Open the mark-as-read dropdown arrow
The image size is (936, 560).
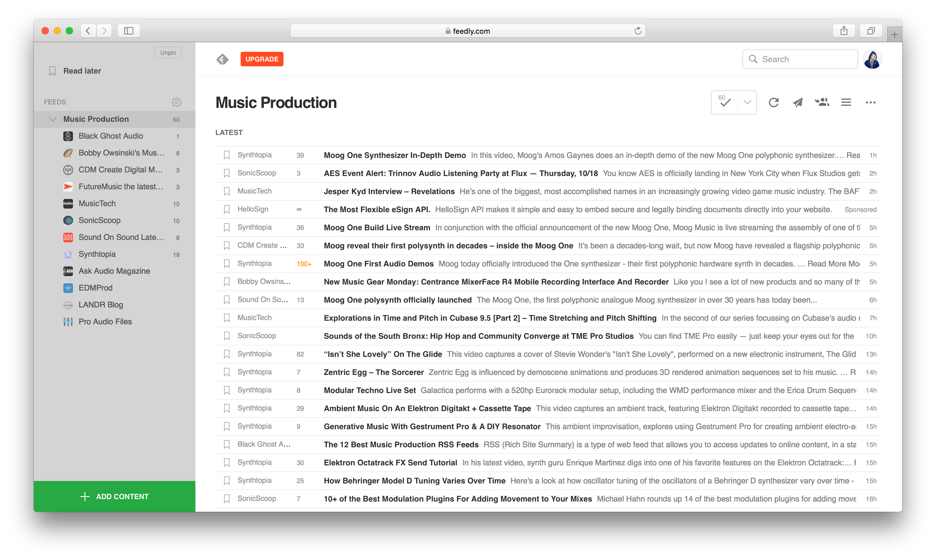[x=747, y=102]
